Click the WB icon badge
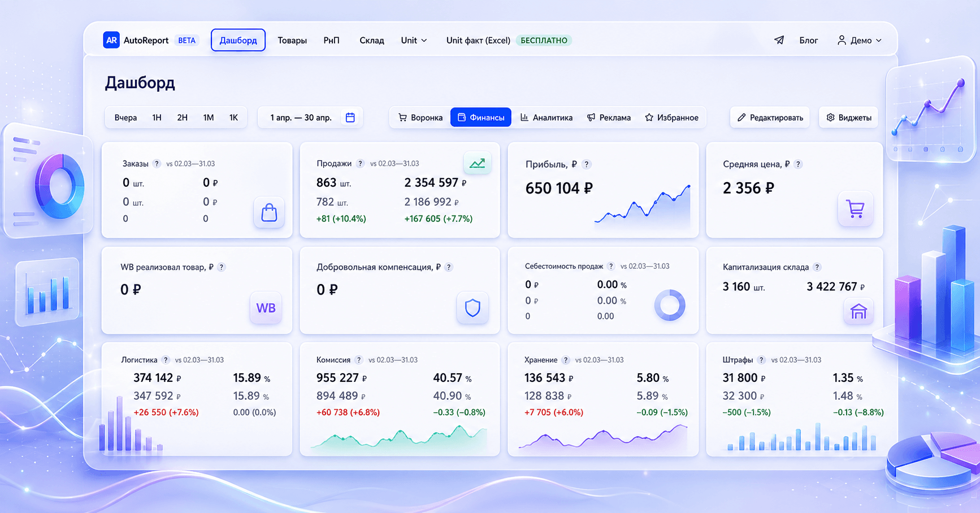Image resolution: width=980 pixels, height=513 pixels. [266, 308]
